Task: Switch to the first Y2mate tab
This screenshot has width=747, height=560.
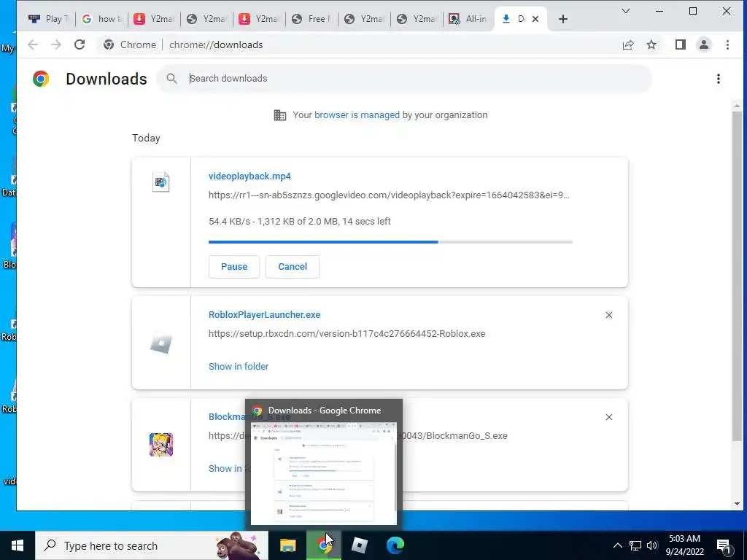Action: coord(154,19)
